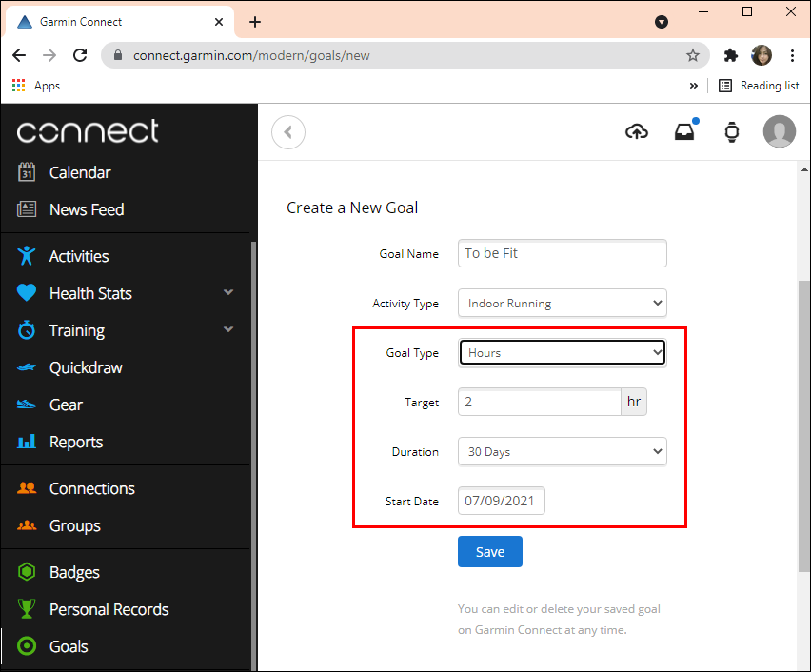Open Quickdraw from the sidebar
This screenshot has width=811, height=672.
86,367
